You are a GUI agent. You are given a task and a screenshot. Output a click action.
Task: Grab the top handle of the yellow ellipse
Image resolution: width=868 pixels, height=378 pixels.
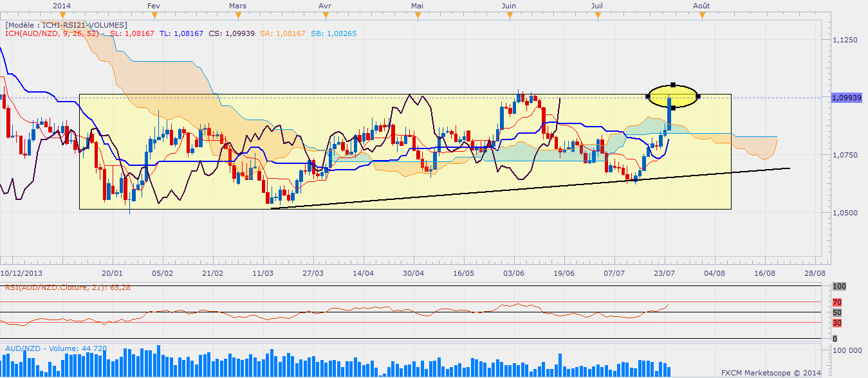coord(672,85)
